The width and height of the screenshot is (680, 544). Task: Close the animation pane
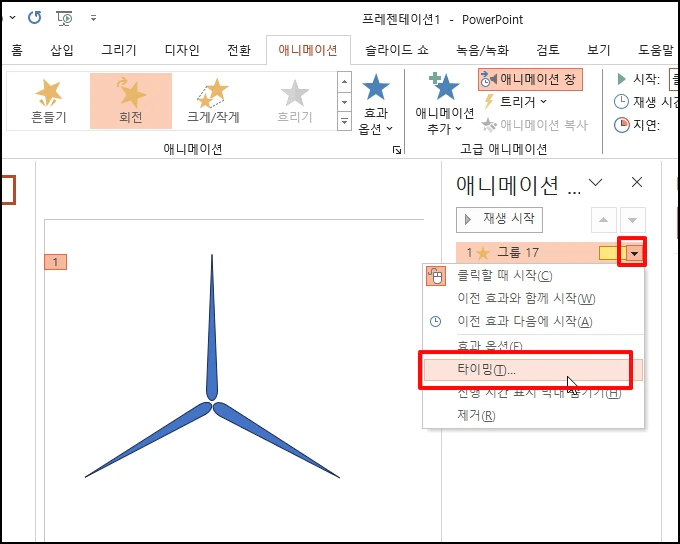[x=637, y=182]
